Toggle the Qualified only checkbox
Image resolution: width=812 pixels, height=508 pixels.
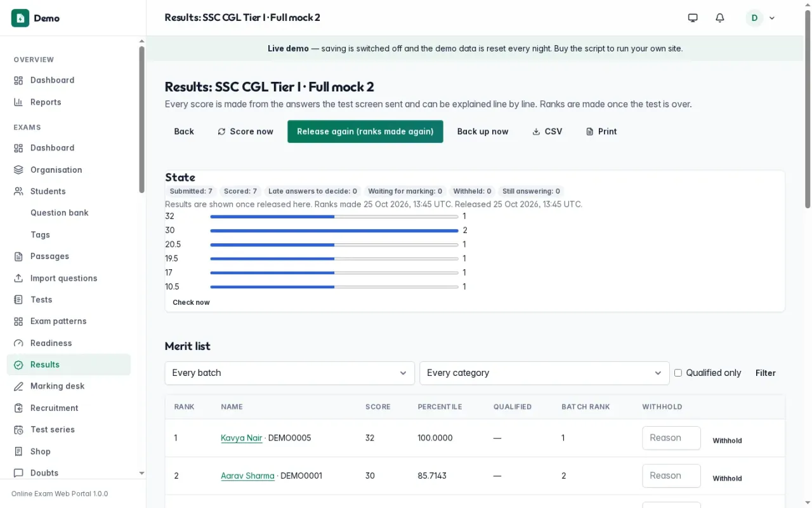click(x=678, y=373)
